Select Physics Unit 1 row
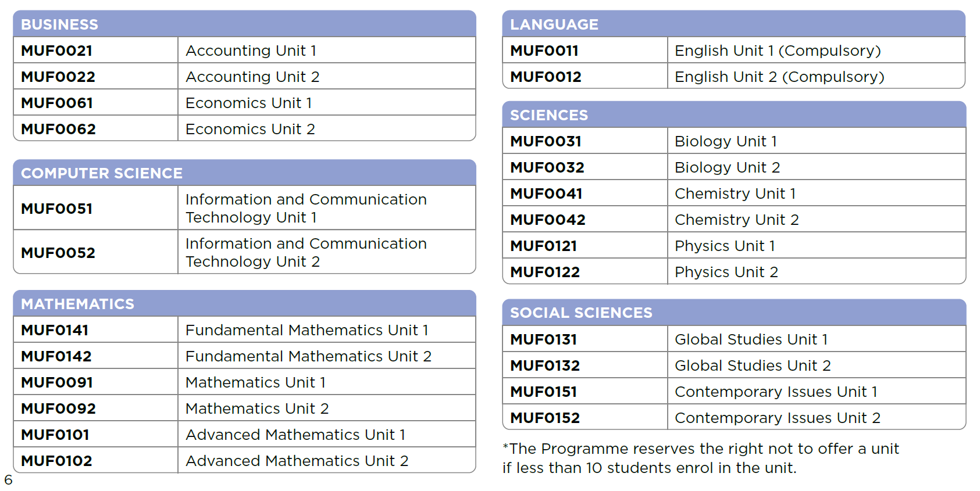 pos(725,246)
